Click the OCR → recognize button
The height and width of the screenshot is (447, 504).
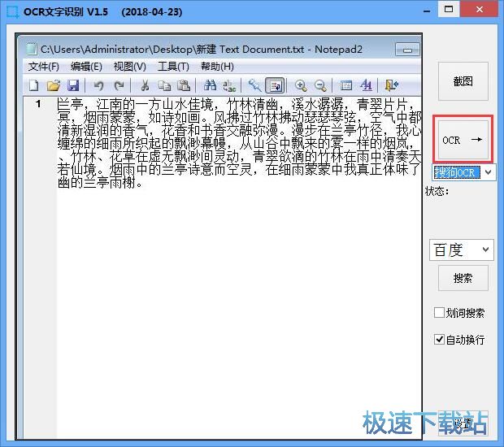pyautogui.click(x=463, y=140)
